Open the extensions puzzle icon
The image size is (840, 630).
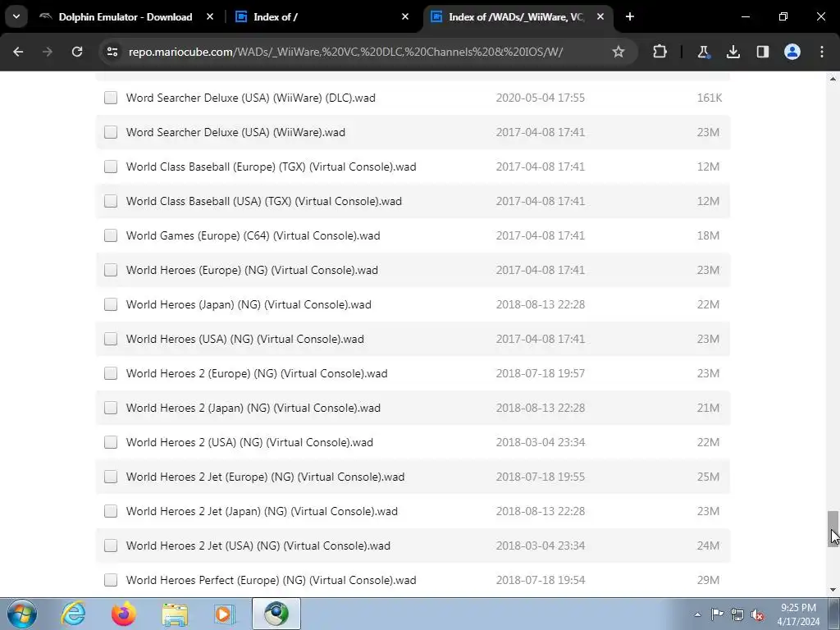tap(660, 52)
